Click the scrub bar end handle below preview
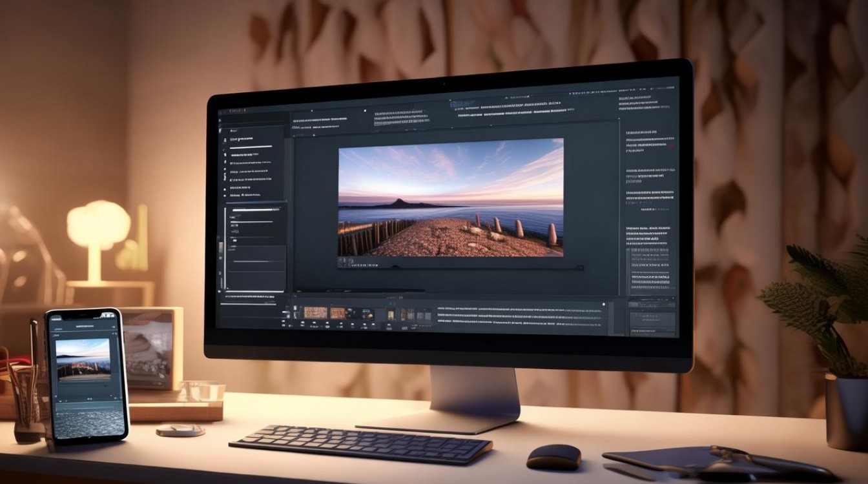Viewport: 868px width, 484px height. (x=580, y=267)
